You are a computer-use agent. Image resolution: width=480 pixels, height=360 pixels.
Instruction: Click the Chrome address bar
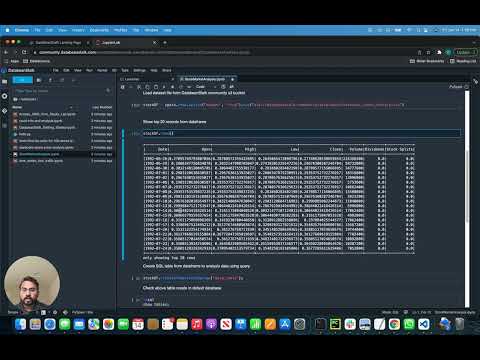(223, 52)
